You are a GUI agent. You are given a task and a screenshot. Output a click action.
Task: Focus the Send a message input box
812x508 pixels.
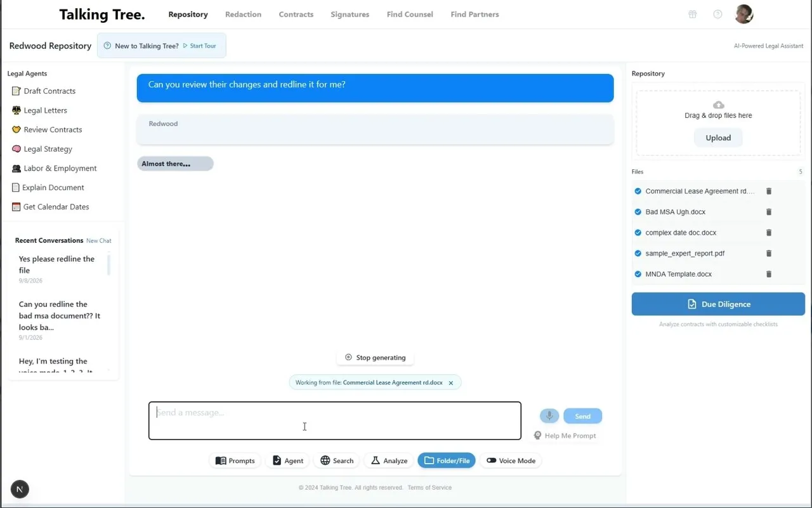[x=335, y=420]
